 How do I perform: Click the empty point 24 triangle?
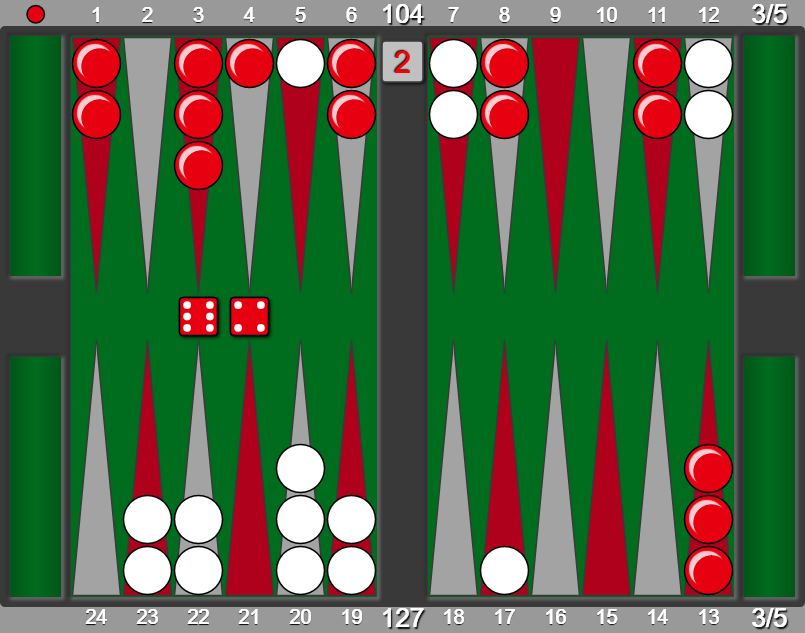pyautogui.click(x=97, y=468)
